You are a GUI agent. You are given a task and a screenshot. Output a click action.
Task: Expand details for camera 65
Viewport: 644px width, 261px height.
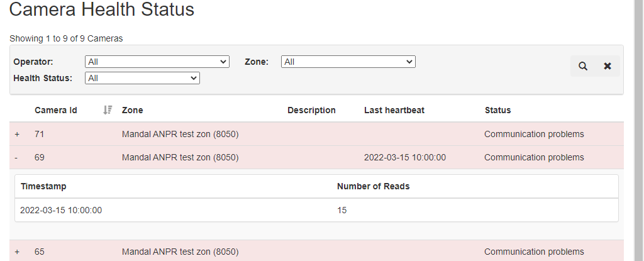(x=17, y=252)
